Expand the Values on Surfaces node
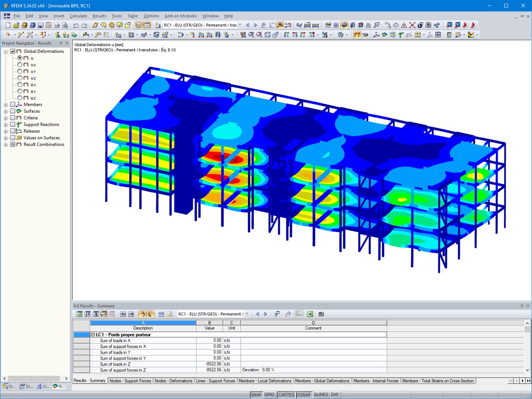The width and height of the screenshot is (532, 399). click(x=6, y=138)
